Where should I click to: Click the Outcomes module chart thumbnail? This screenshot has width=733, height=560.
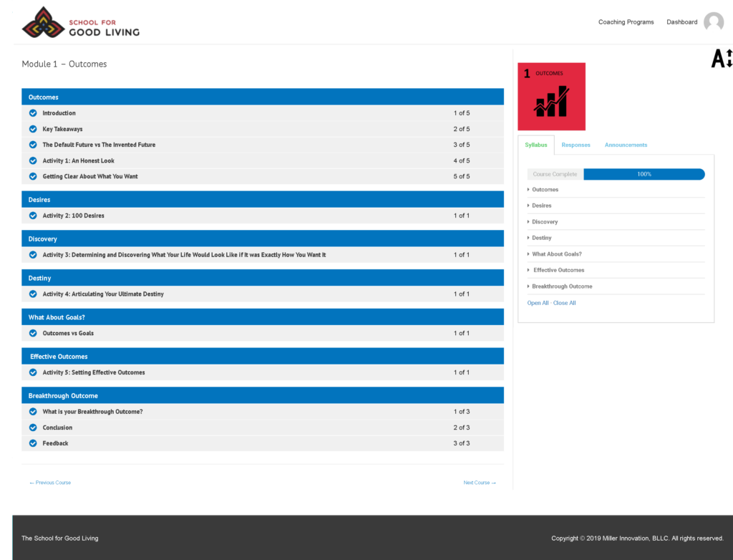coord(551,97)
